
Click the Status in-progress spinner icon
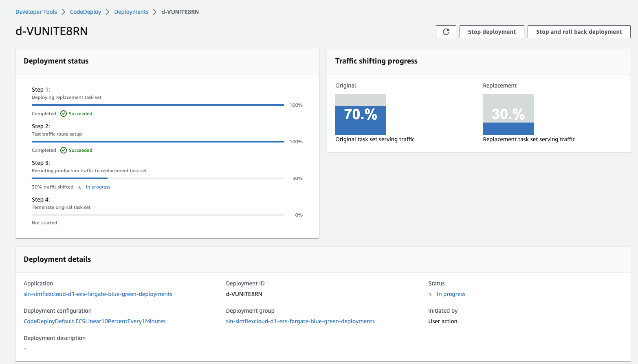point(431,294)
